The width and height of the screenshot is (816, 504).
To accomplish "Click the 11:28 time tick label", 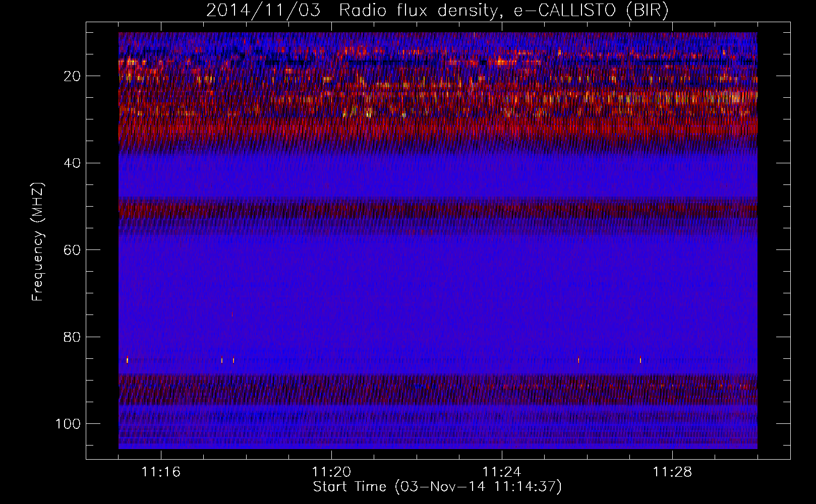I will (672, 472).
